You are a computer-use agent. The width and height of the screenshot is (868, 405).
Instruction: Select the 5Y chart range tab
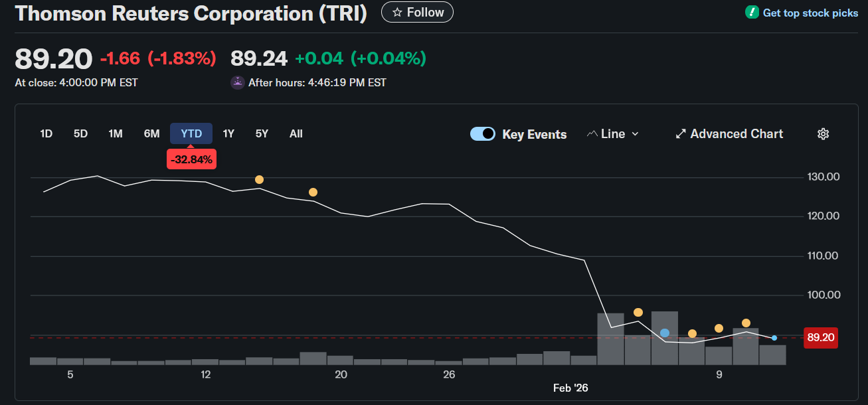[x=261, y=133]
